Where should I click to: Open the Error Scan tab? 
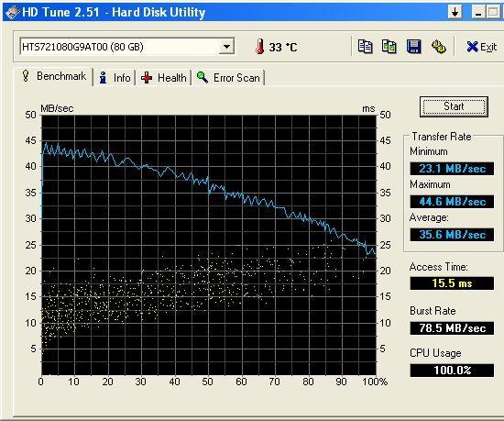pyautogui.click(x=228, y=78)
